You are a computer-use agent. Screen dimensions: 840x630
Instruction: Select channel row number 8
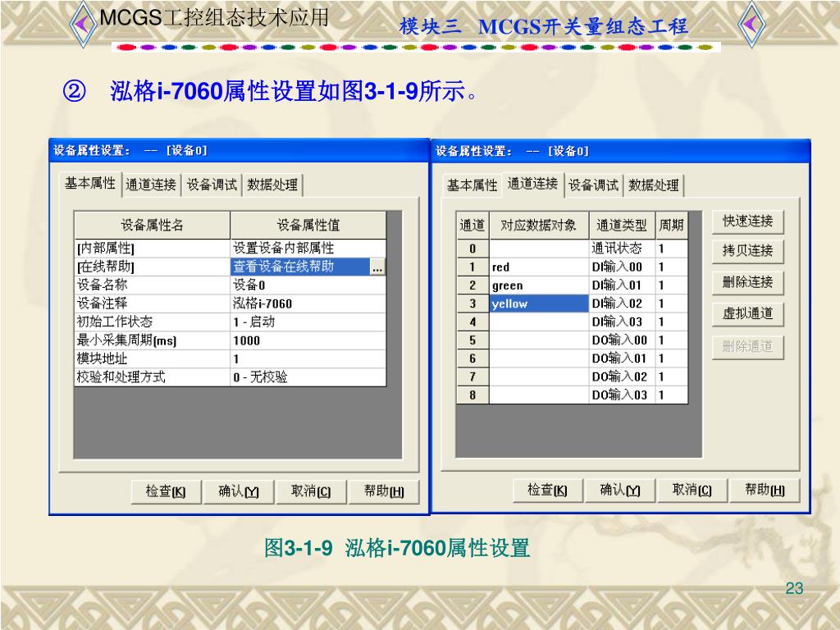472,395
